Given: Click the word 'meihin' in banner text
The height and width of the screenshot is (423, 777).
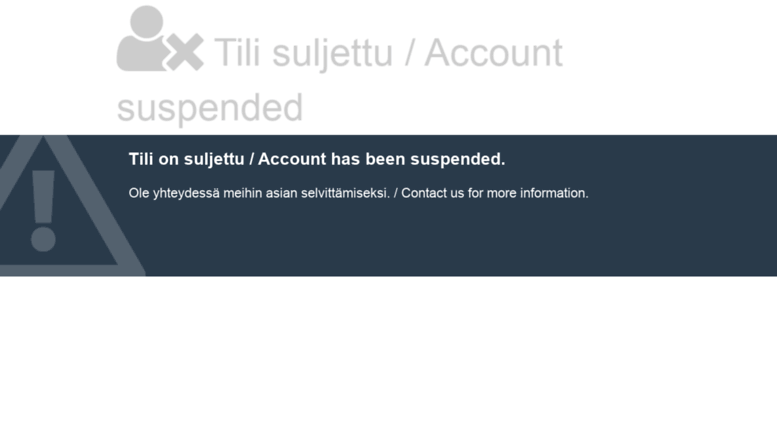Looking at the screenshot, I should (x=242, y=193).
